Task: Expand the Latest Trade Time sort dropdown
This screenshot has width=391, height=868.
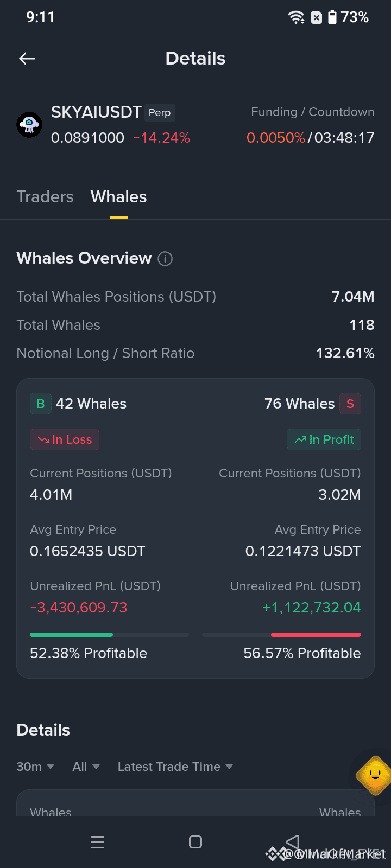Action: [x=175, y=767]
